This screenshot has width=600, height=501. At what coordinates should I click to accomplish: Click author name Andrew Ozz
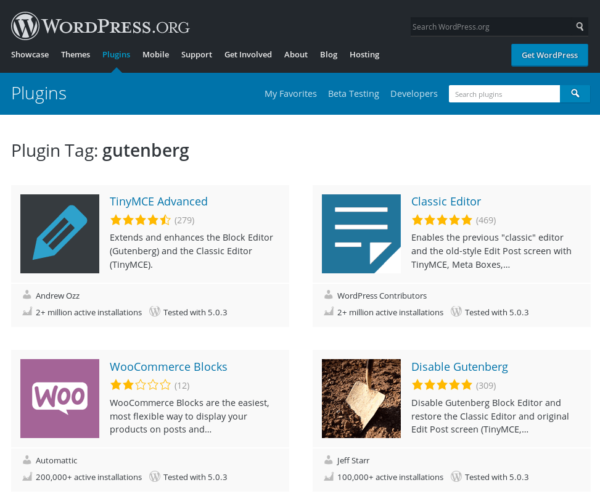click(57, 295)
